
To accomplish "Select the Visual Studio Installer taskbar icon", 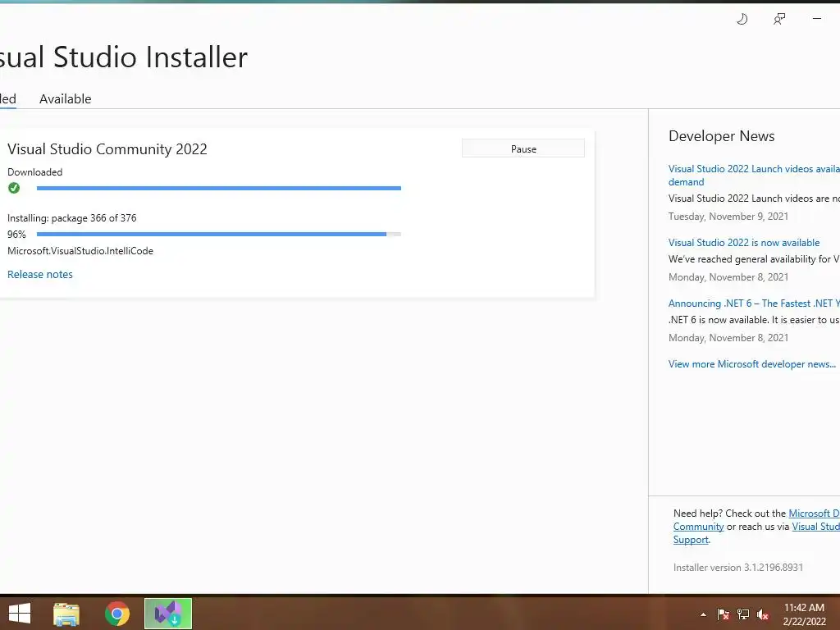I will click(x=168, y=614).
